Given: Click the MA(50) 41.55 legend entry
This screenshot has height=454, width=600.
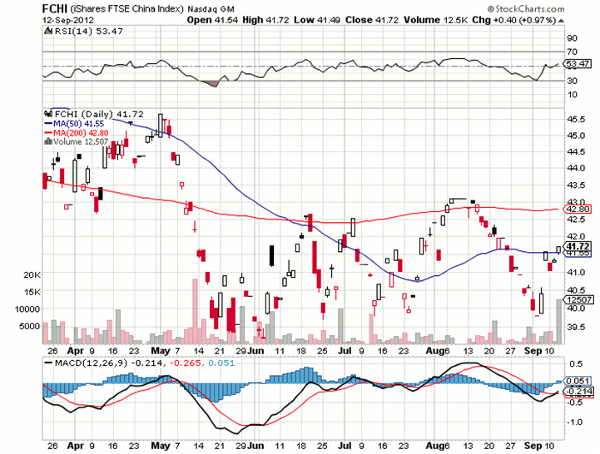Looking at the screenshot, I should (78, 124).
